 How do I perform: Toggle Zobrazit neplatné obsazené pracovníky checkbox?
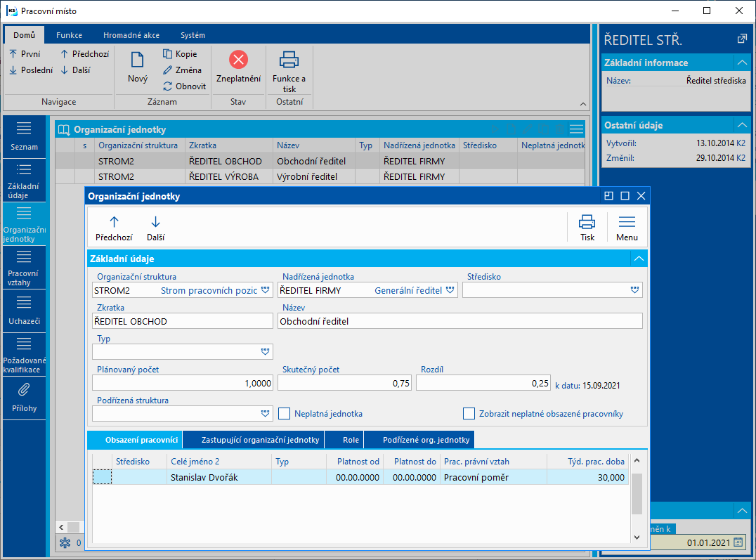pyautogui.click(x=469, y=414)
